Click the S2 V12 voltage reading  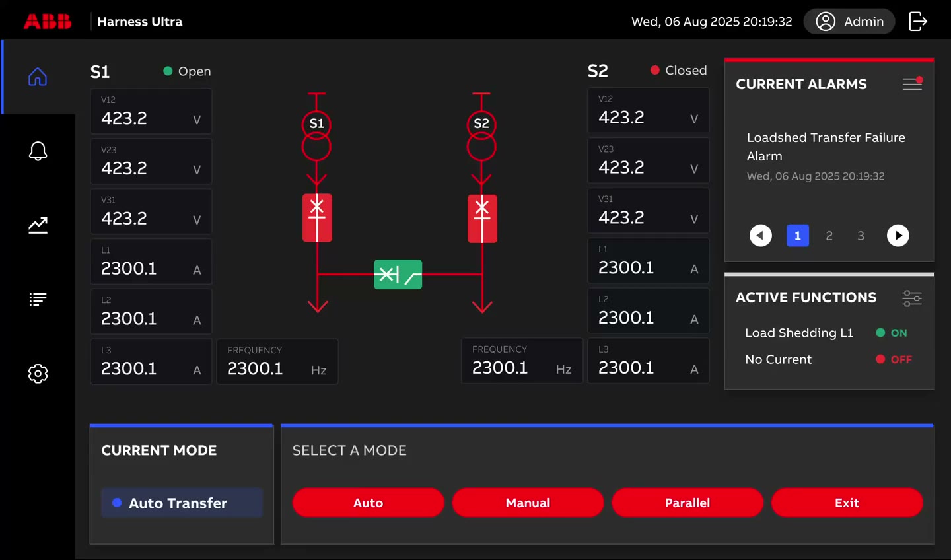(649, 110)
